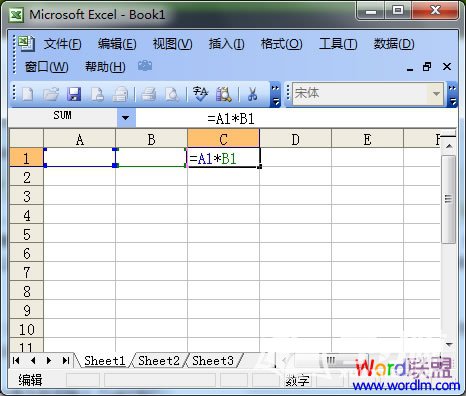Select row 2 header
466x396 pixels.
point(26,177)
